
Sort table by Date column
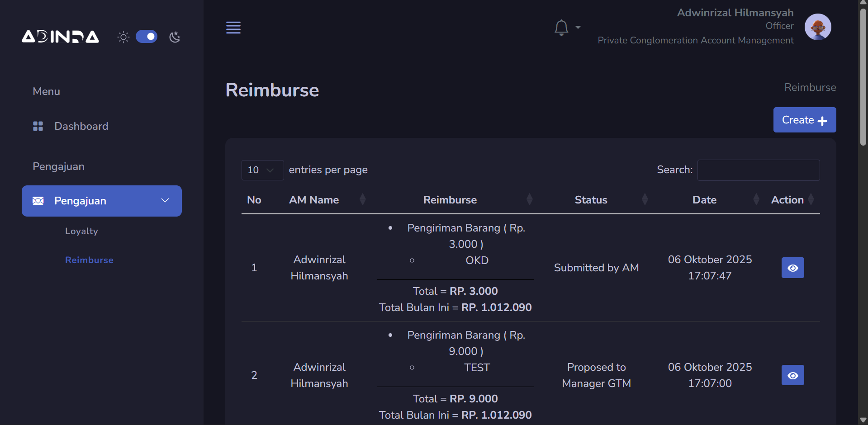(704, 200)
